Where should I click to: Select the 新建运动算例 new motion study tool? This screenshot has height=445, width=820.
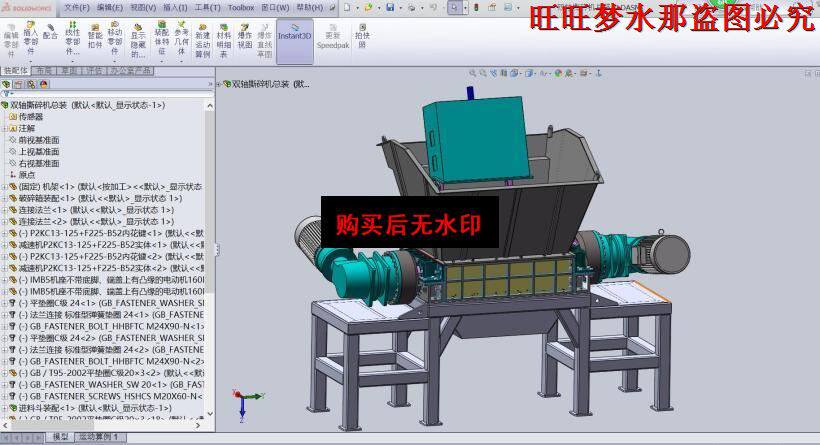click(202, 41)
